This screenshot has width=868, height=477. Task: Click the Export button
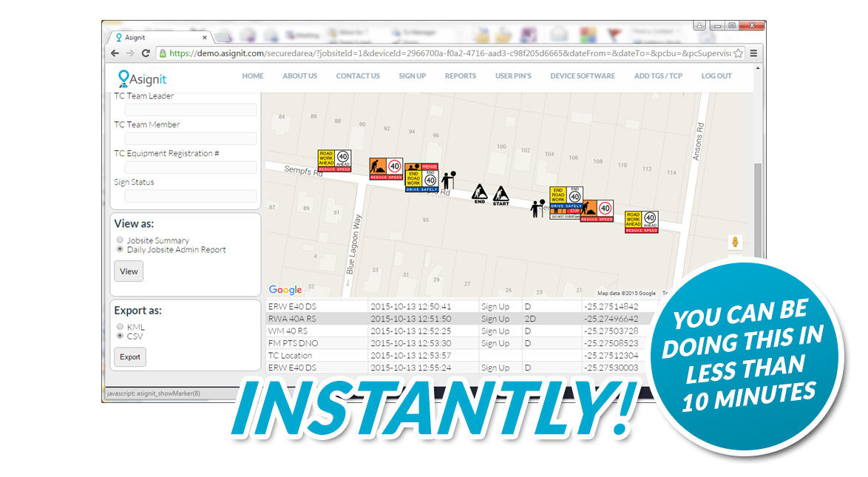130,356
